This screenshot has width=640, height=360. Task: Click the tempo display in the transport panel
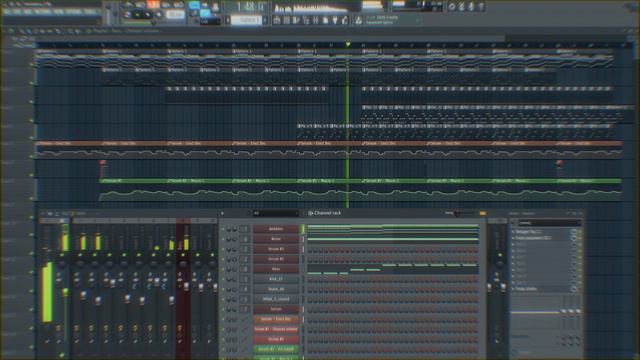[x=175, y=14]
